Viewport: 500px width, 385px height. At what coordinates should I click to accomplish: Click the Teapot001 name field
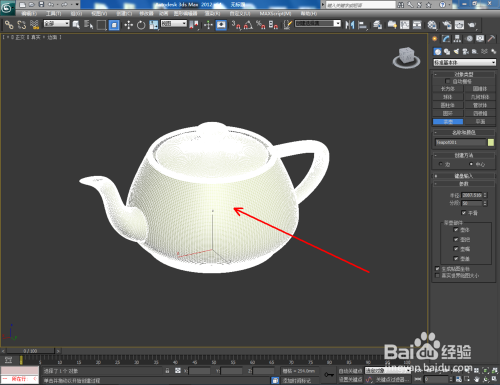point(460,142)
